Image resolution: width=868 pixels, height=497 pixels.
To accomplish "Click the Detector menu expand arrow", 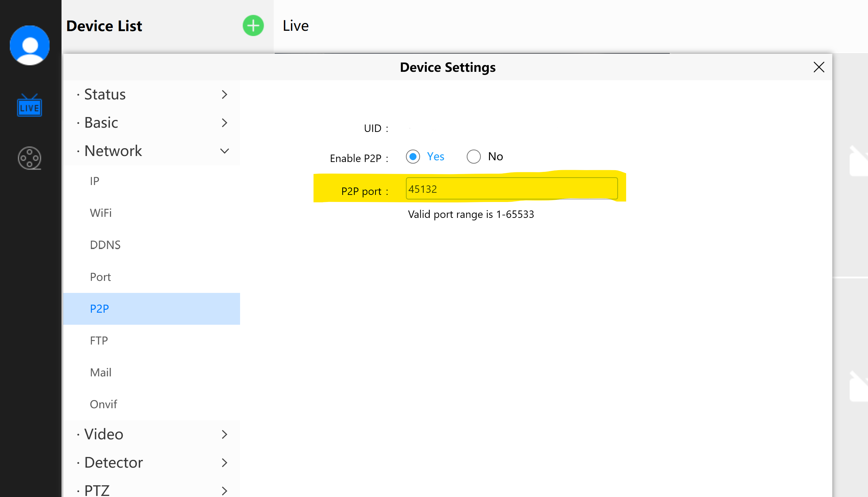I will click(225, 462).
